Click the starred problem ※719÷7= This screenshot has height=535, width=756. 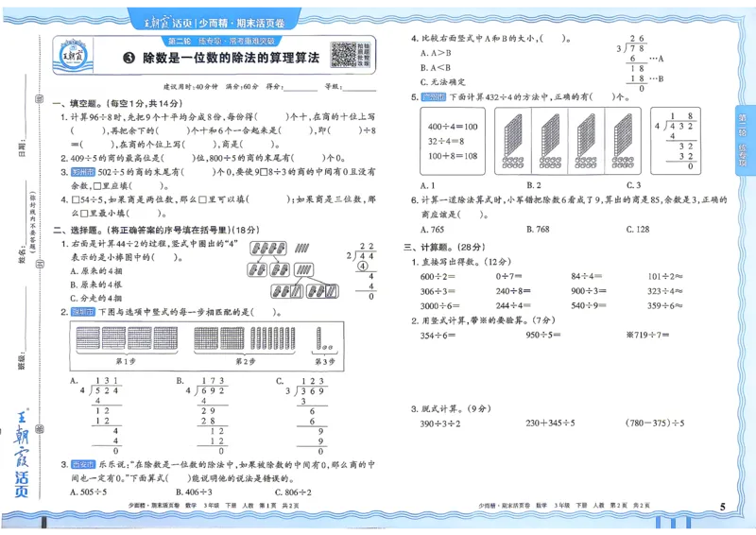click(x=647, y=335)
